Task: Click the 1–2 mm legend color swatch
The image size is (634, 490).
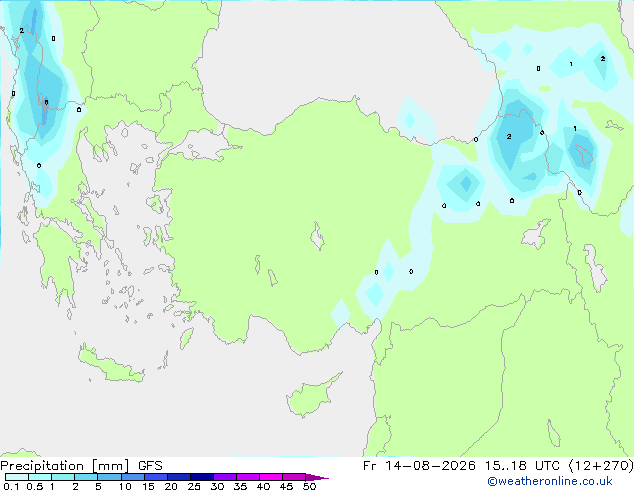Action: [63, 477]
